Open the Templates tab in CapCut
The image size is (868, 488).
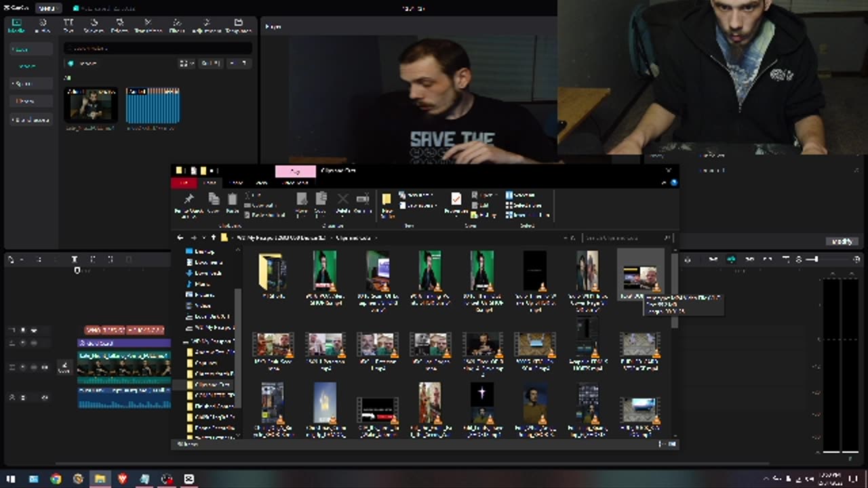[x=239, y=26]
